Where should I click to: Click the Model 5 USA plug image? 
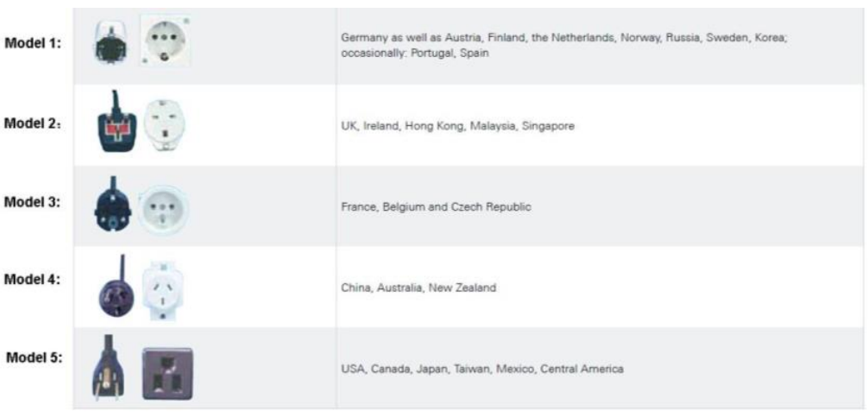[x=110, y=368]
